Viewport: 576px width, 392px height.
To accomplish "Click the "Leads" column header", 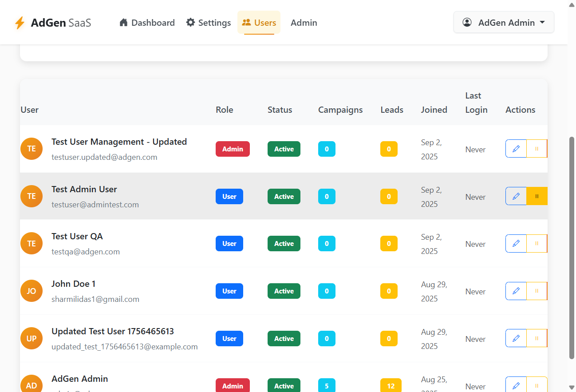I will (392, 110).
